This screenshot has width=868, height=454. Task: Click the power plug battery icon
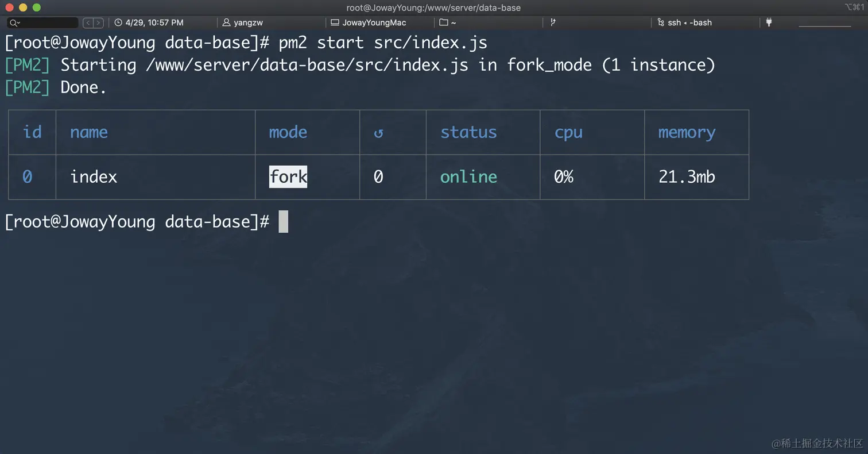[x=769, y=22]
